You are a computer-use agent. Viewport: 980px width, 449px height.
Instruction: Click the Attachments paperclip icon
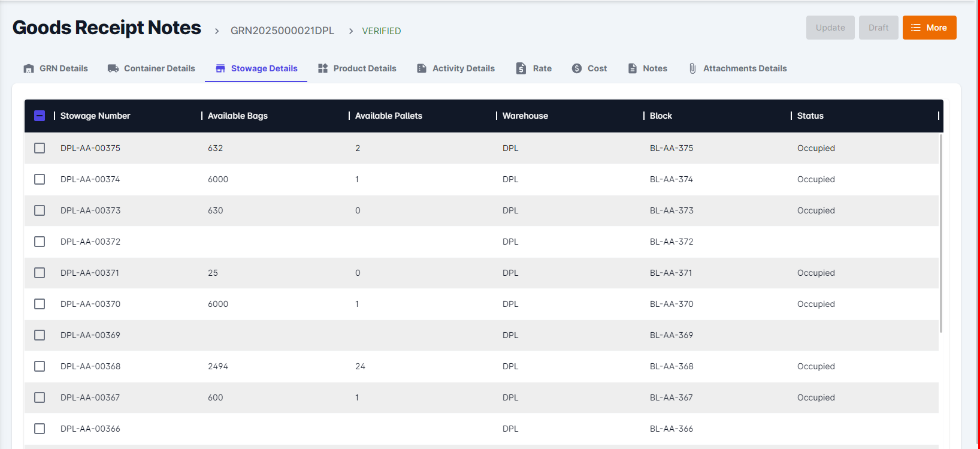(692, 68)
